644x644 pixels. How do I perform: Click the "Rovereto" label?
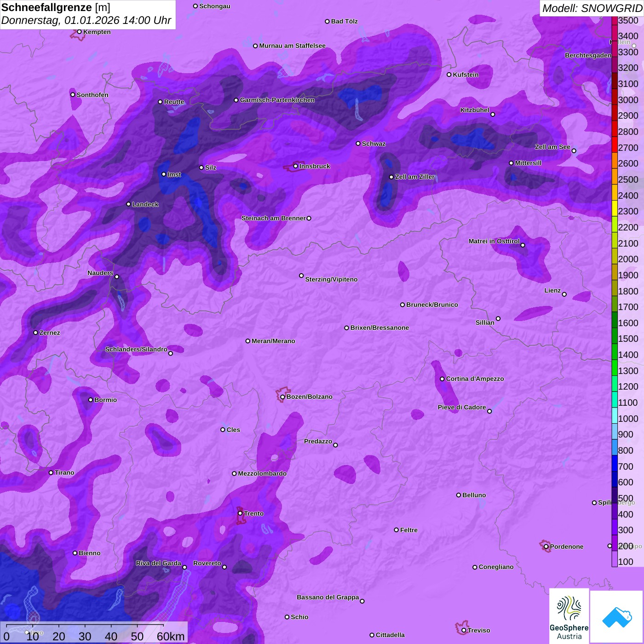(207, 563)
